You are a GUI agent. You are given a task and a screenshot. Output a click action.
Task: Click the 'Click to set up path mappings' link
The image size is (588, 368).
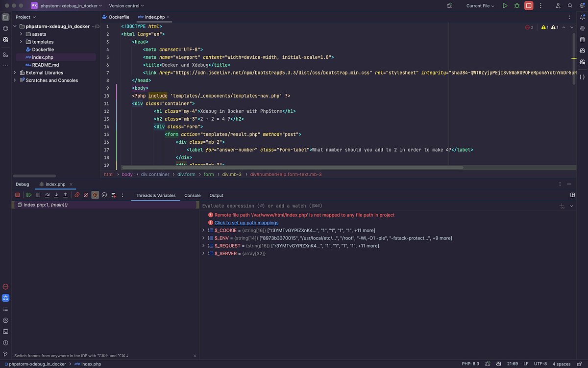pyautogui.click(x=246, y=222)
